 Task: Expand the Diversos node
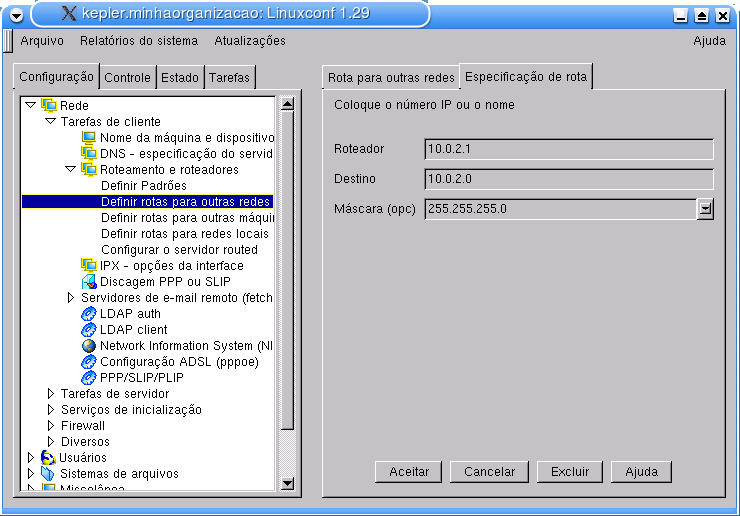pyautogui.click(x=50, y=441)
